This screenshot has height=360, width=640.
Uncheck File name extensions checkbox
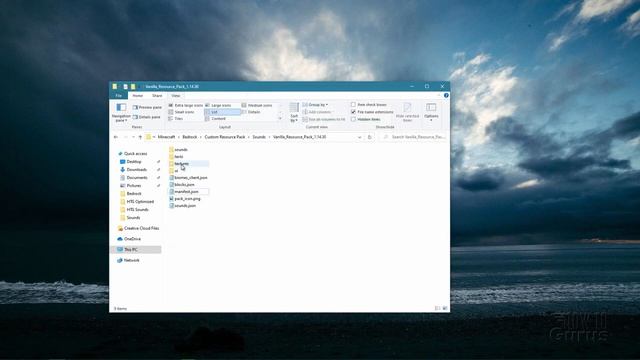pos(353,112)
